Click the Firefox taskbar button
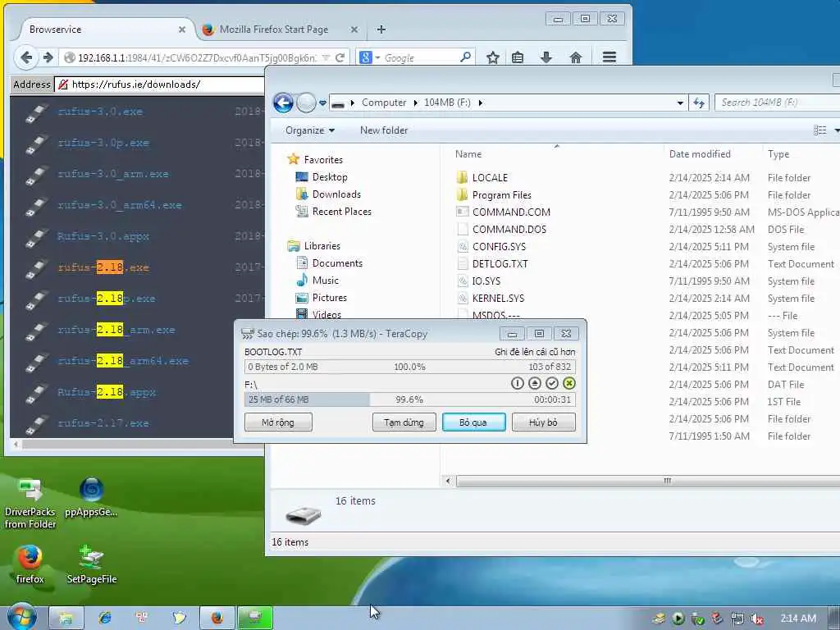Viewport: 840px width, 630px height. [217, 618]
